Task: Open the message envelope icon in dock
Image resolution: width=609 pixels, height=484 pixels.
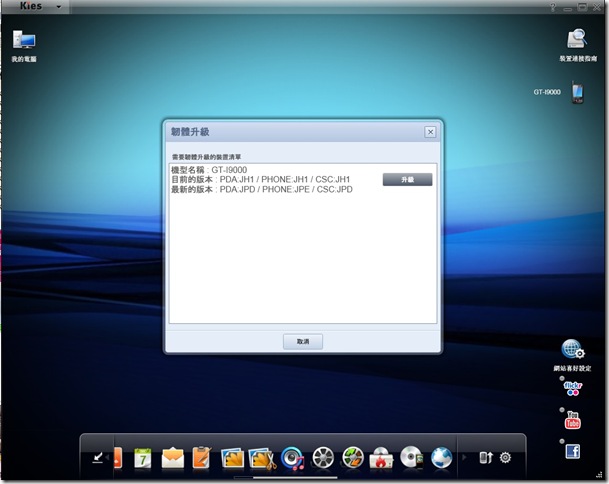Action: 172,458
